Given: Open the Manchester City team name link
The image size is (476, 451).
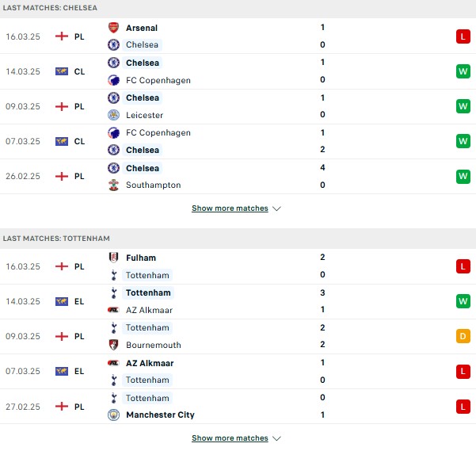Looking at the screenshot, I should pos(160,415).
